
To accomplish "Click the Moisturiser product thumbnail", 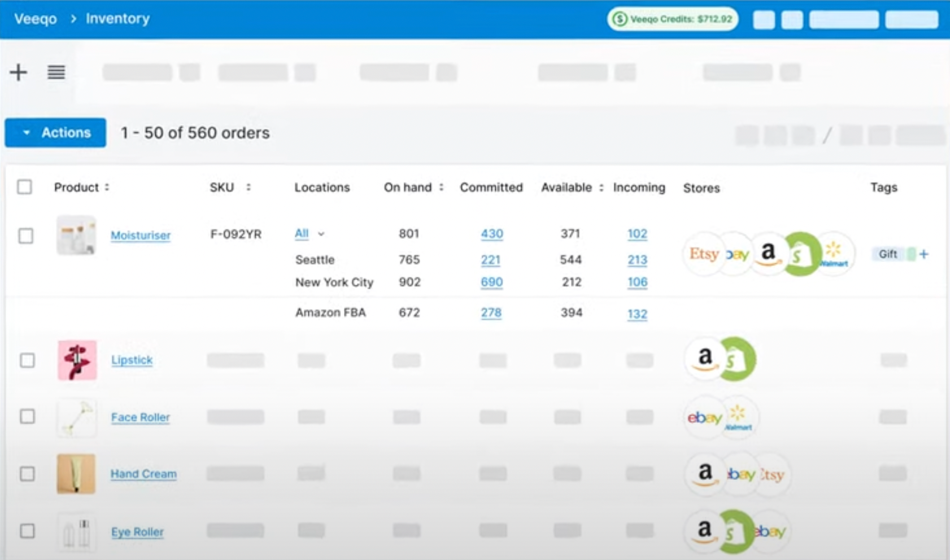I will pyautogui.click(x=76, y=235).
